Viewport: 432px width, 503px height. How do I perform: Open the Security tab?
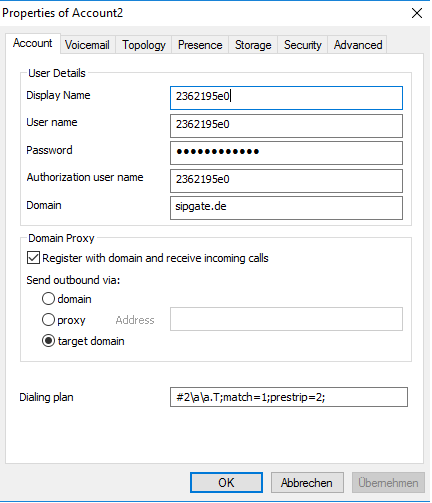(x=303, y=45)
